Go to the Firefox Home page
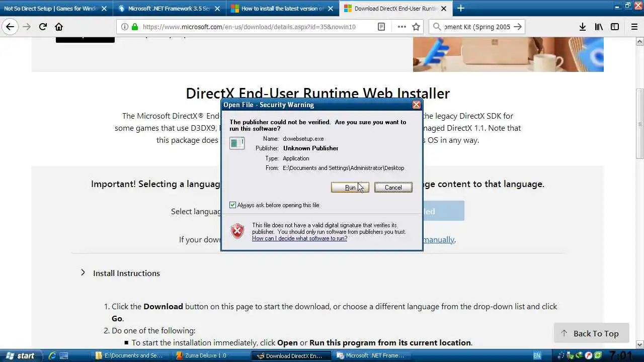Screen dimensions: 644x362 59,27
